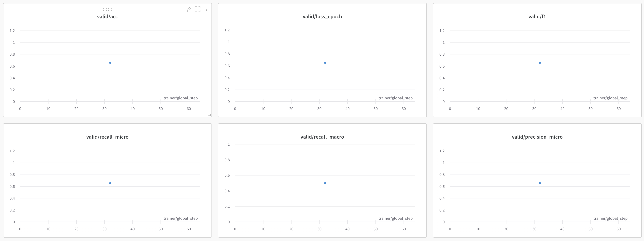Click trainer/global_step axis label in valid/f1 chart

click(610, 98)
